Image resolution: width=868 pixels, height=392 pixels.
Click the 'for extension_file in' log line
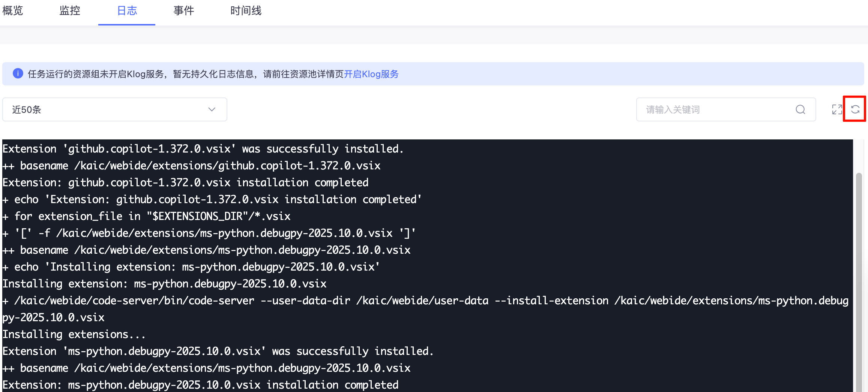146,216
